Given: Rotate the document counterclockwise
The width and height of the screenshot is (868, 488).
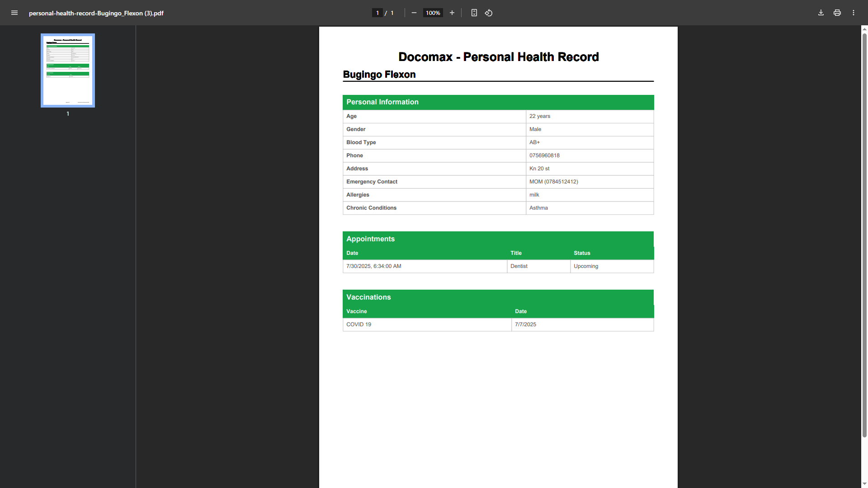Looking at the screenshot, I should pos(489,13).
